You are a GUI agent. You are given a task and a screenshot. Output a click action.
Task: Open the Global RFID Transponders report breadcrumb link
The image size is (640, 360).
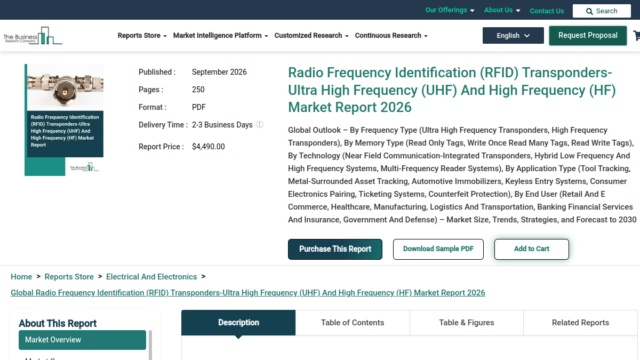[x=248, y=293]
